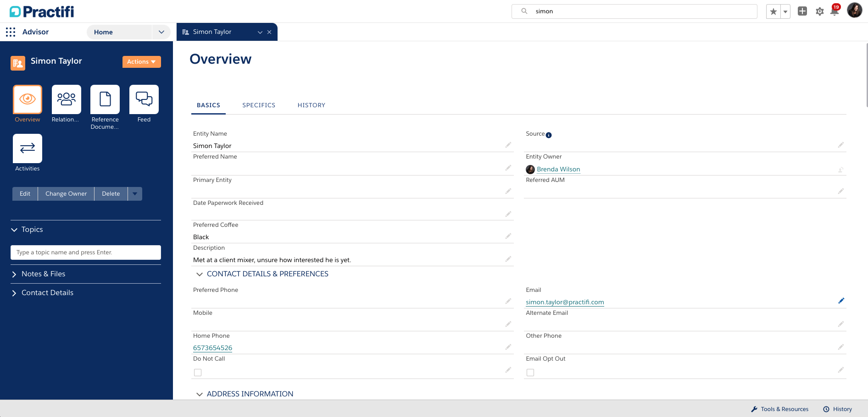Edit the Preferred Name pencil icon
Screen dimensions: 868x417
(x=508, y=168)
